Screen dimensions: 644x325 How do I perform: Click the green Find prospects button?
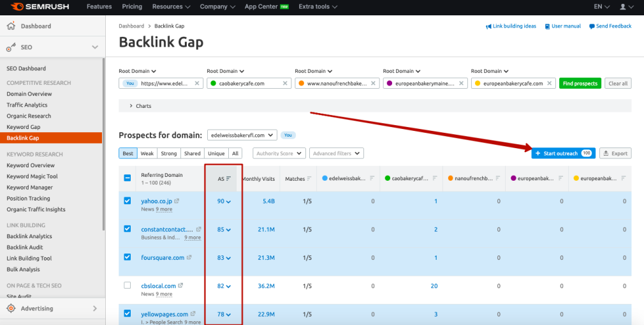[x=580, y=84]
